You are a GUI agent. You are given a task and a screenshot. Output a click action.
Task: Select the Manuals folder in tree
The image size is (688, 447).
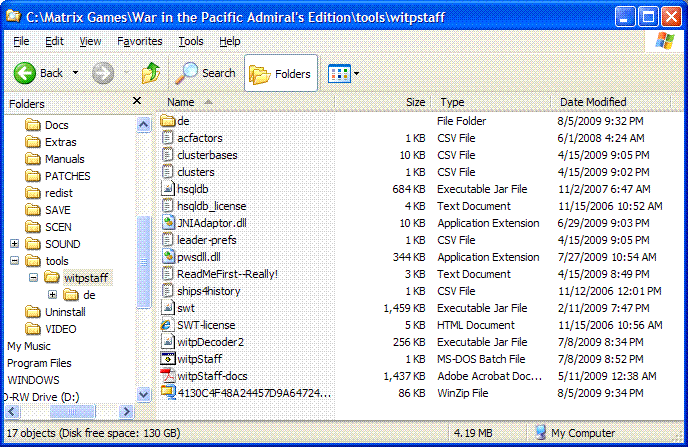(x=55, y=159)
